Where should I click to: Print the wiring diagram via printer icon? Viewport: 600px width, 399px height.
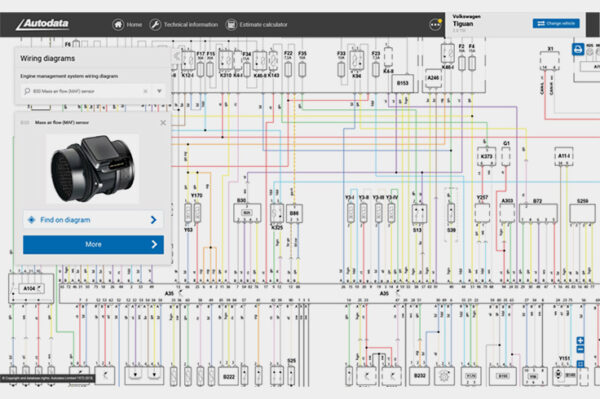coord(578,49)
